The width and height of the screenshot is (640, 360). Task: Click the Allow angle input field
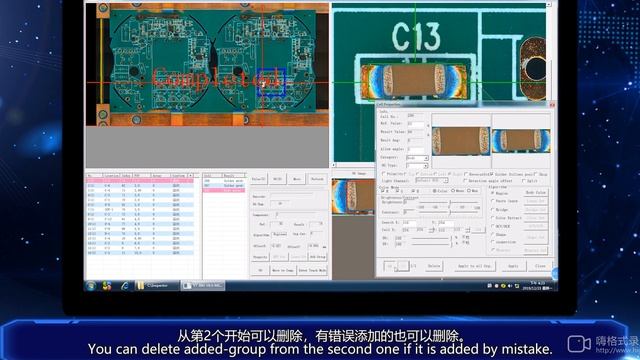[416, 149]
